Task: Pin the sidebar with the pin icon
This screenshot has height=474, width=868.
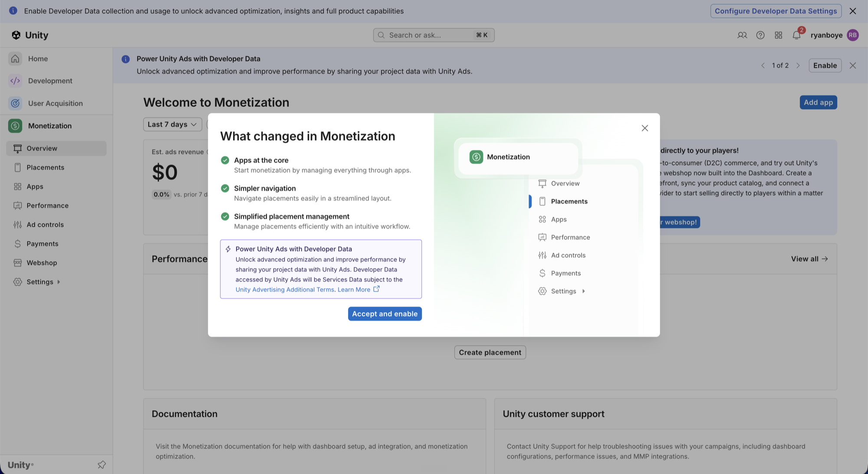Action: (x=102, y=465)
